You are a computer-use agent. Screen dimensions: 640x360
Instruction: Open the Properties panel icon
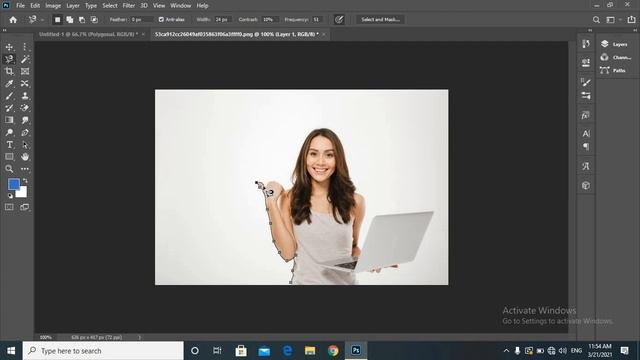point(586,62)
